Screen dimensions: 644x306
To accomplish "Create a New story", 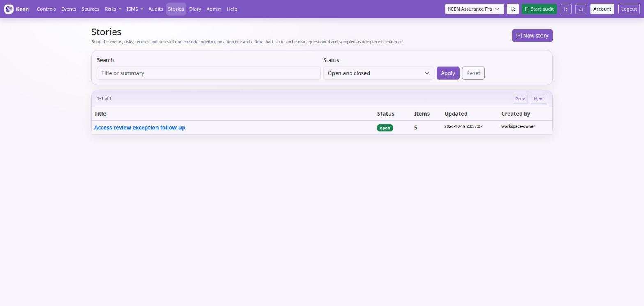I will click(532, 36).
